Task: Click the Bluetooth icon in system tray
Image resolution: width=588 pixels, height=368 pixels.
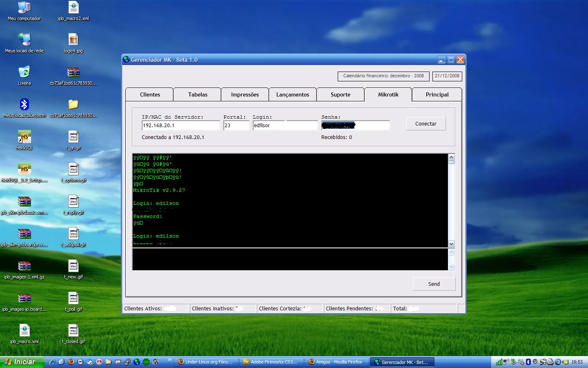Action: [528, 362]
